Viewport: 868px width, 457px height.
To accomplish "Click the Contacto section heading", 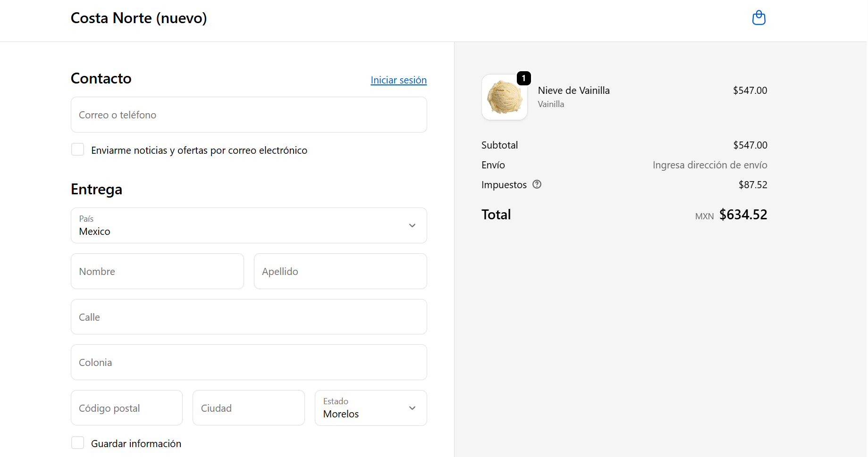I will point(101,78).
